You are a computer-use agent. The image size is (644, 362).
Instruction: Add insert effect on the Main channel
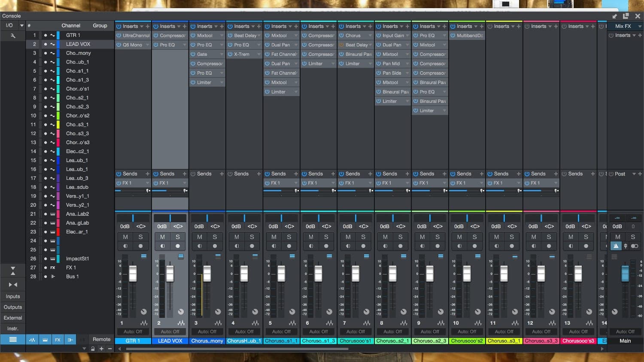click(640, 35)
